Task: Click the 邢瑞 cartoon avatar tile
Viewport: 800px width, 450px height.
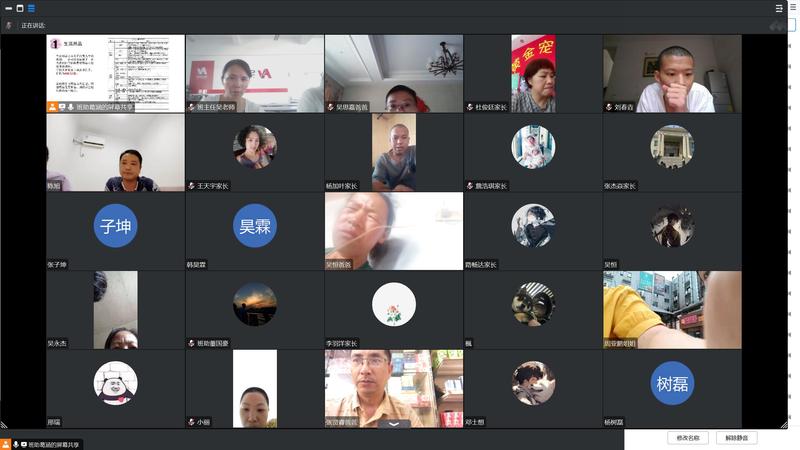Action: (x=115, y=383)
